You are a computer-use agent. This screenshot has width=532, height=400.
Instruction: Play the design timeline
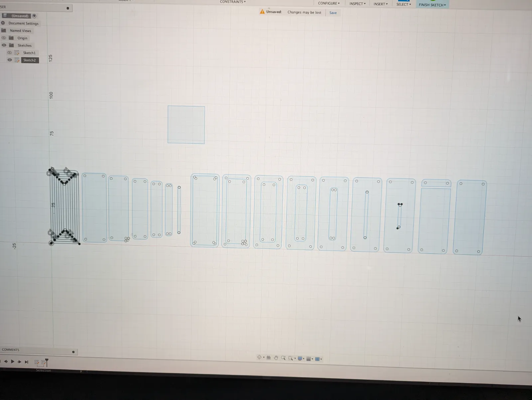(12, 361)
